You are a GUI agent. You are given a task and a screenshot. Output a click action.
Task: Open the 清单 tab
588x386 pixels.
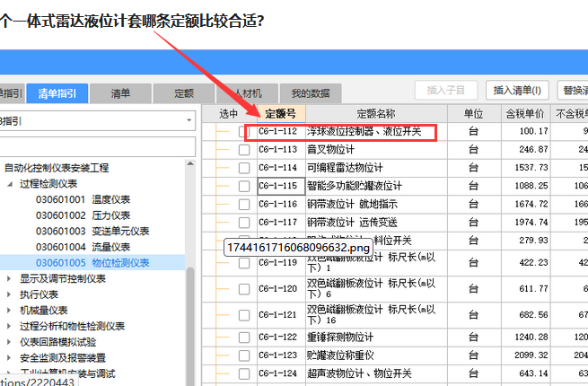pyautogui.click(x=119, y=92)
